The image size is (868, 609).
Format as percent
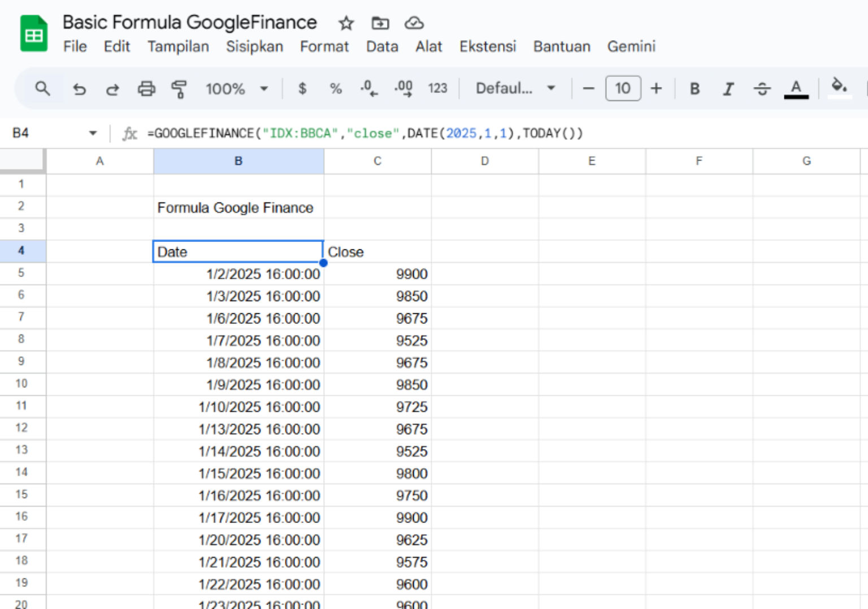pos(336,89)
